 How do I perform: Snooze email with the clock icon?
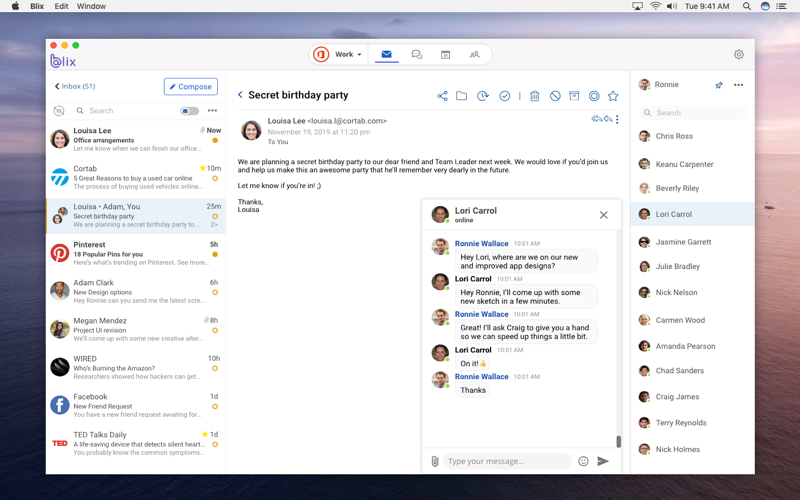(x=483, y=96)
